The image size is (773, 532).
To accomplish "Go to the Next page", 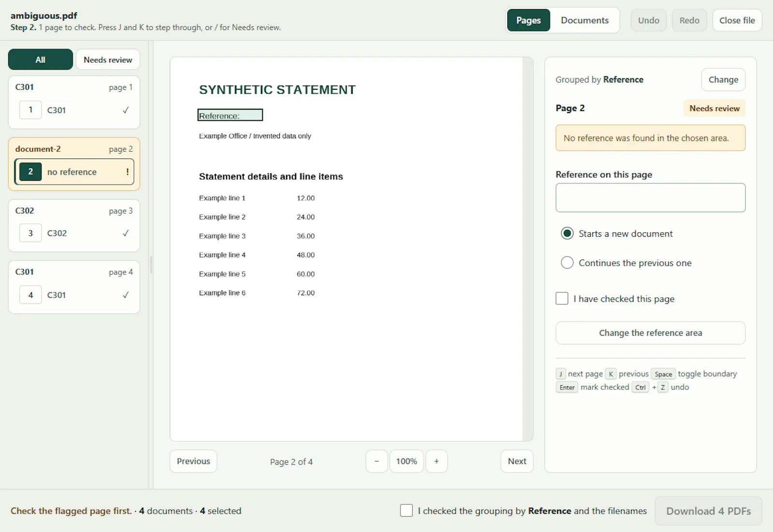I will coord(517,461).
